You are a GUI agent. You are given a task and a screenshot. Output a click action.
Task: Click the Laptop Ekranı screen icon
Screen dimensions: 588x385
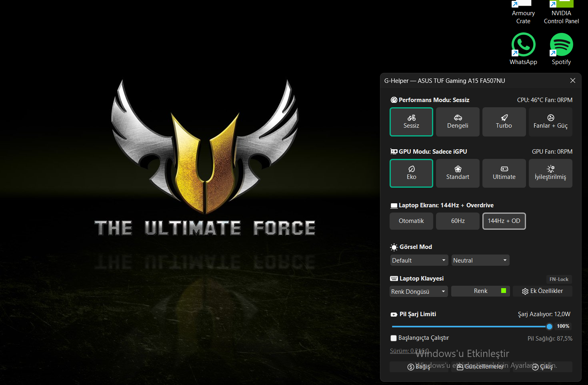tap(394, 206)
